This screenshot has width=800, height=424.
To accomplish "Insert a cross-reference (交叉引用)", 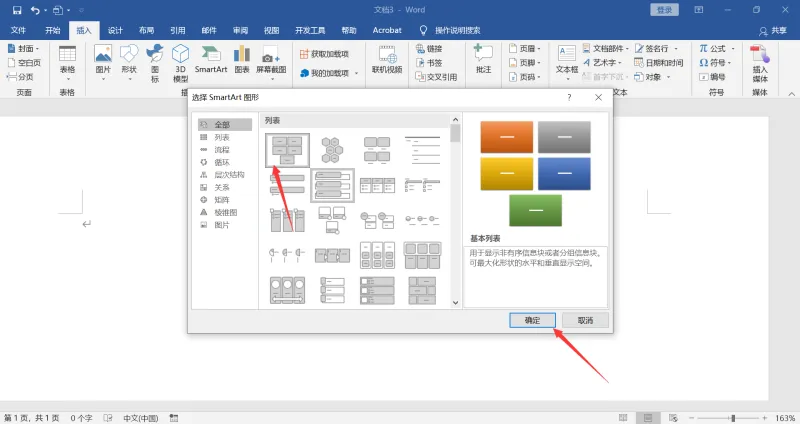I will pyautogui.click(x=436, y=77).
